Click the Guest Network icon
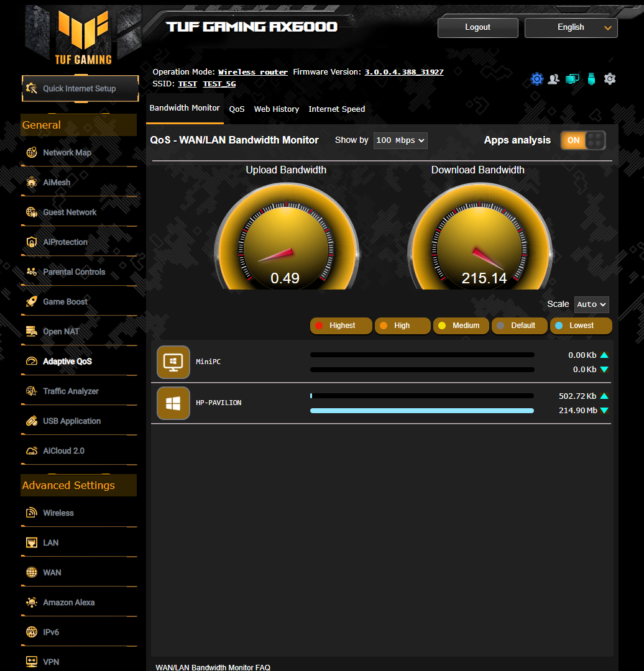The image size is (644, 671). click(x=32, y=212)
